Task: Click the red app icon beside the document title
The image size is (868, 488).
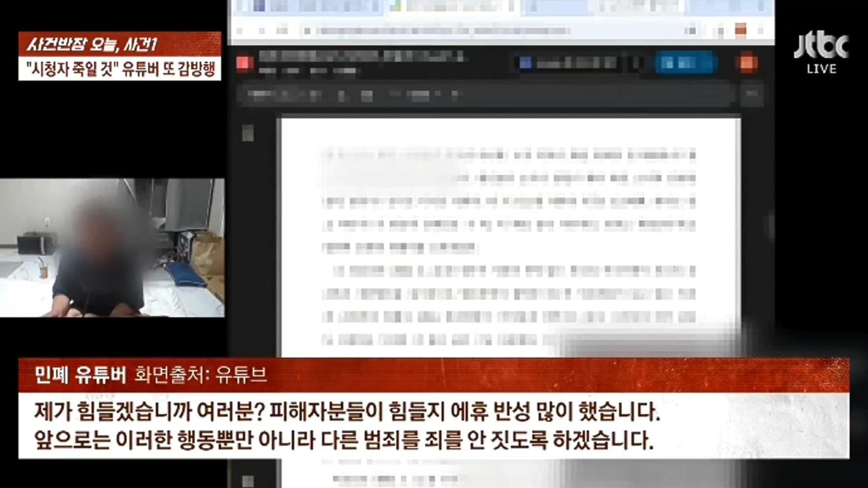Action: 245,63
